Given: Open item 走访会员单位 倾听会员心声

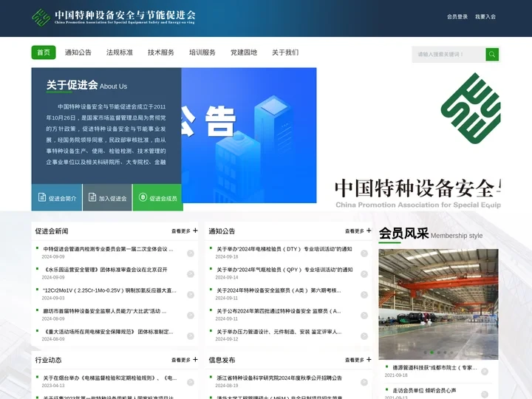Looking at the screenshot, I should click(424, 390).
